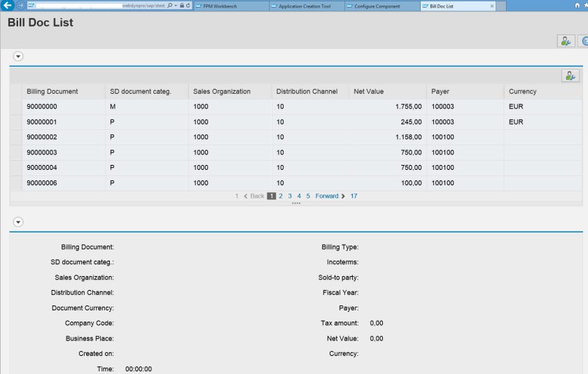Image resolution: width=588 pixels, height=374 pixels.
Task: Switch to FPM Workbench tab
Action: pyautogui.click(x=231, y=6)
